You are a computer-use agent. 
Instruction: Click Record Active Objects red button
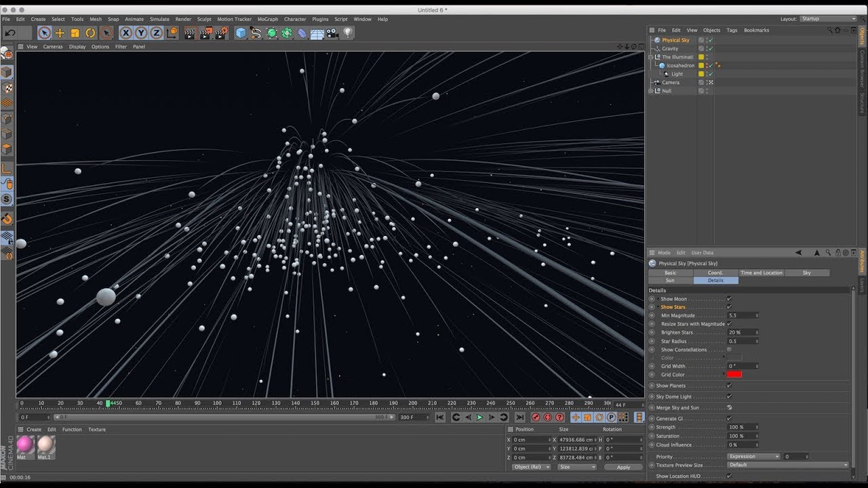point(536,418)
